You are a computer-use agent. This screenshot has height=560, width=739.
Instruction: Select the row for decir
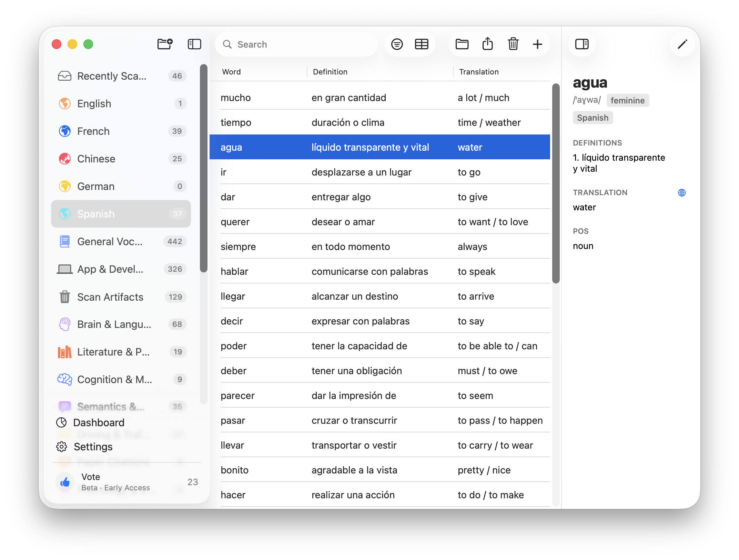click(x=380, y=321)
